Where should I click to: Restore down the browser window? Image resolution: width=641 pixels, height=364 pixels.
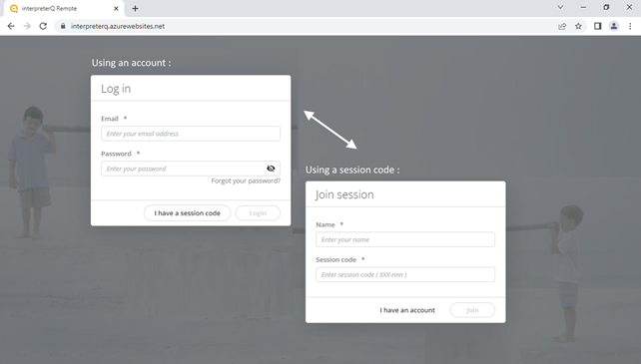606,7
